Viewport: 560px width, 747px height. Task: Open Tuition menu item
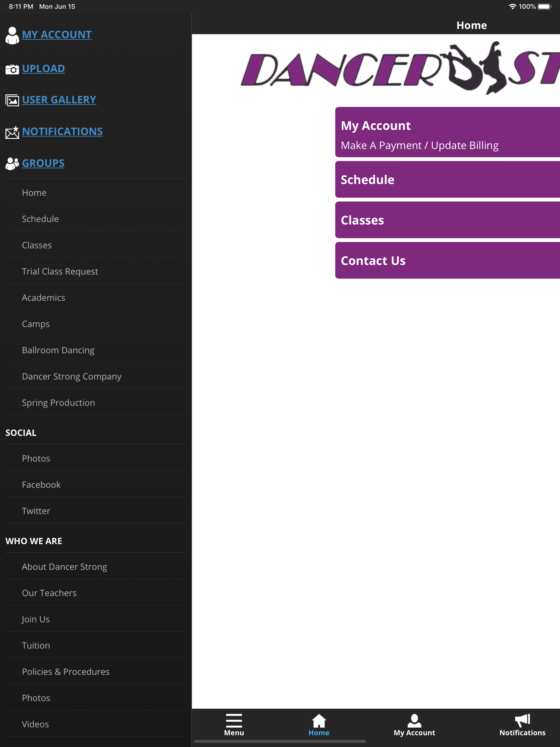pyautogui.click(x=96, y=645)
